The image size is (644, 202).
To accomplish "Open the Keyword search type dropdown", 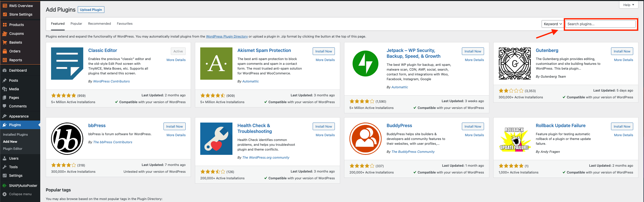I will coord(552,24).
